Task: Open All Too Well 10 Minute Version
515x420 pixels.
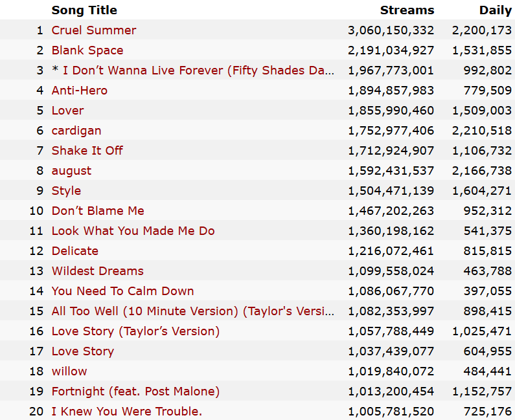Action: (193, 311)
